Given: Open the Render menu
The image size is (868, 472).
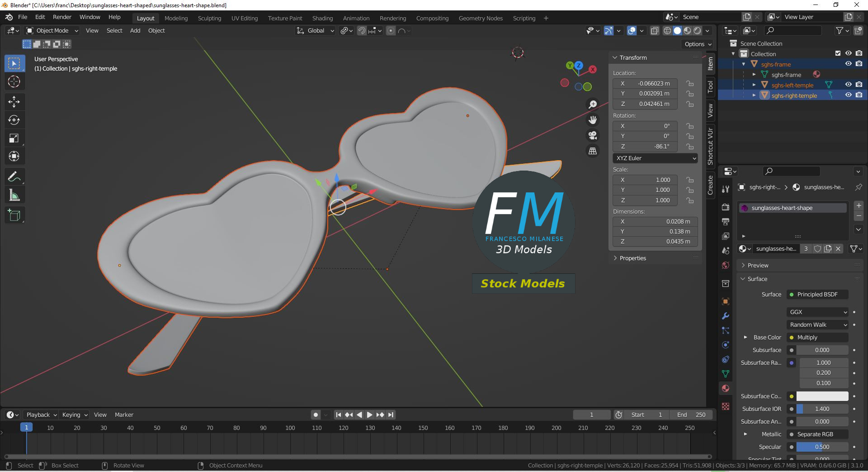Looking at the screenshot, I should (x=62, y=17).
